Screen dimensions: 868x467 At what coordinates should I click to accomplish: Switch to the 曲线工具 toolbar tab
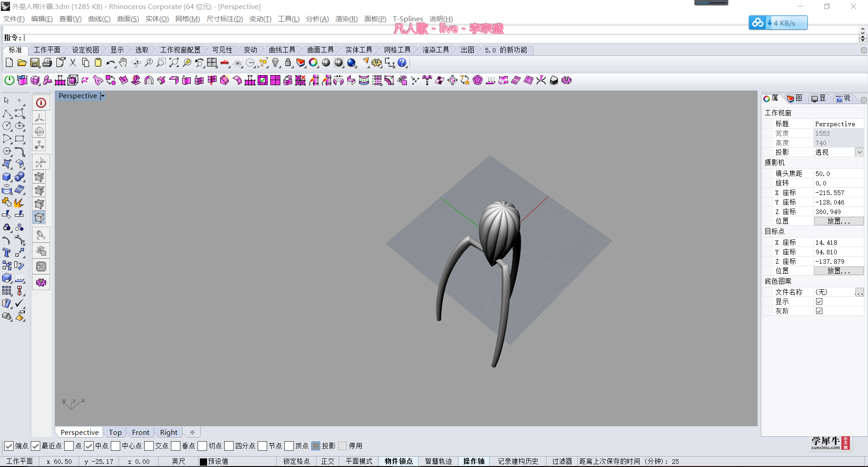(x=282, y=50)
